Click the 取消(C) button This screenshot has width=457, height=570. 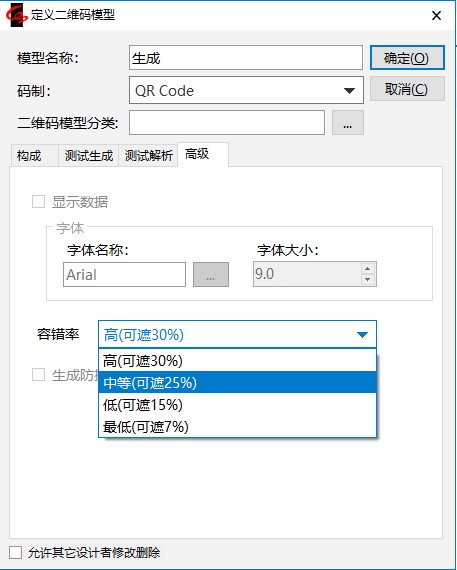[x=407, y=89]
